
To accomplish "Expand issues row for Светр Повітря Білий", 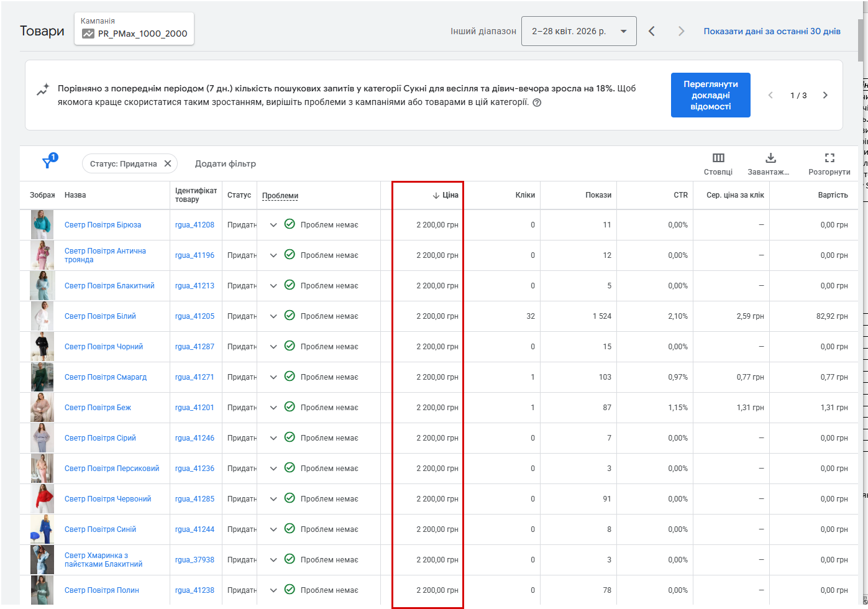I will point(273,316).
